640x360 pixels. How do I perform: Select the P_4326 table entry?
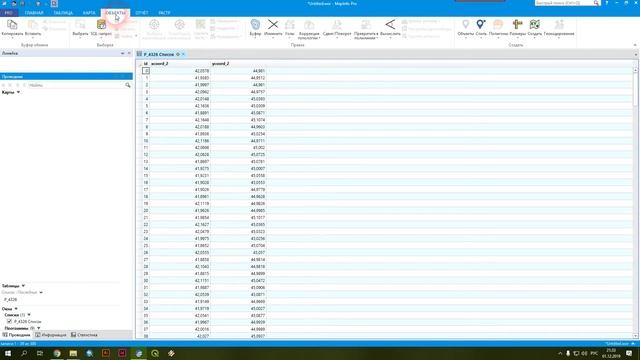[x=11, y=299]
